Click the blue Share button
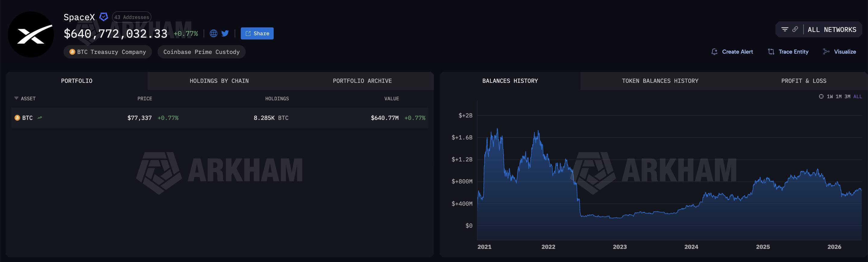The image size is (868, 262). pyautogui.click(x=257, y=33)
